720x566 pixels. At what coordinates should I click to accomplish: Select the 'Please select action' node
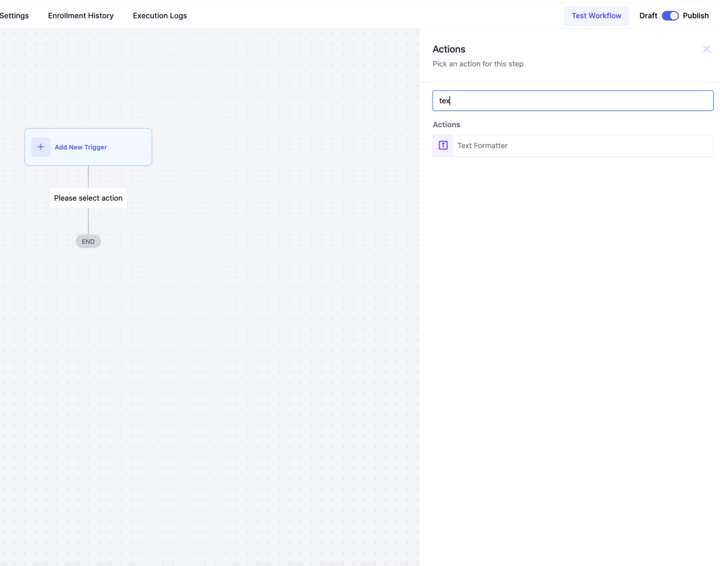(x=88, y=198)
